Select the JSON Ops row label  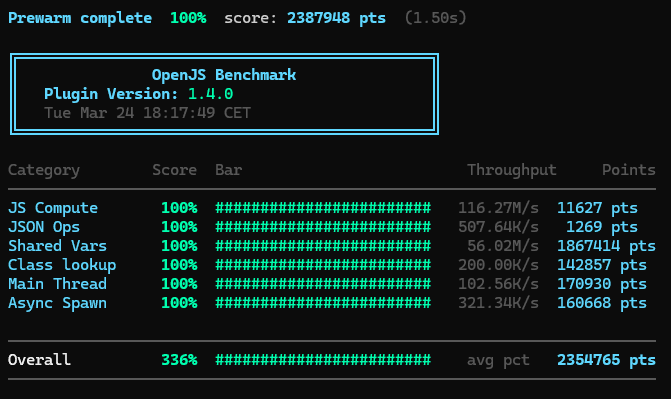click(44, 227)
